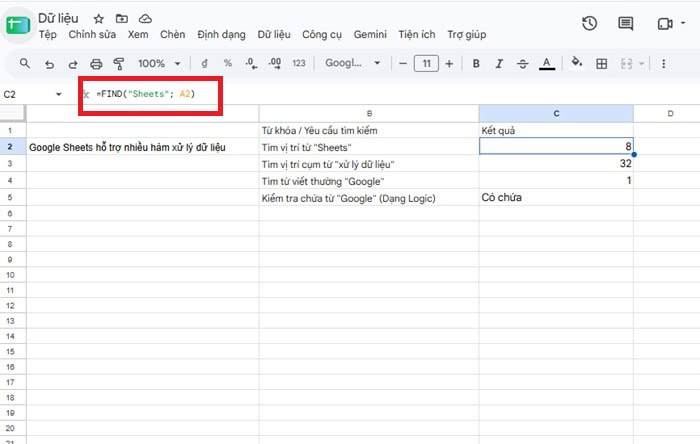700x444 pixels.
Task: Toggle italic formatting
Action: [499, 63]
